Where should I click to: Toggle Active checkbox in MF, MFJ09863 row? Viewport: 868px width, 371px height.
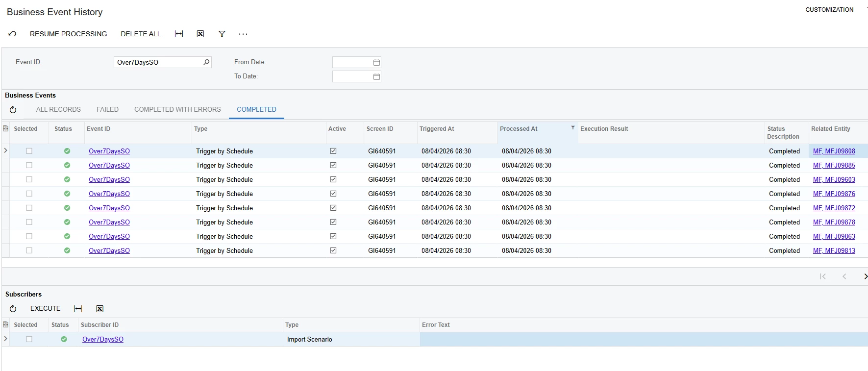333,236
